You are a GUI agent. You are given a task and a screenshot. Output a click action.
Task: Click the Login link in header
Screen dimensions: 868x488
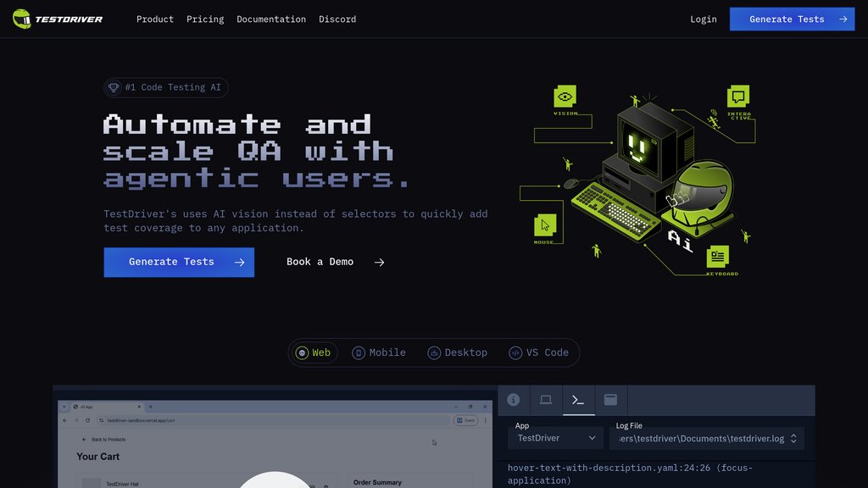click(x=703, y=19)
